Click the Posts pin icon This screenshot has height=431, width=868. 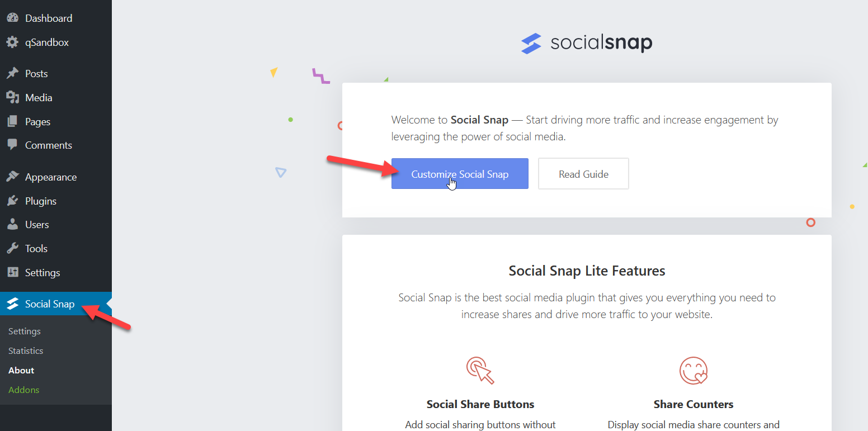tap(12, 73)
